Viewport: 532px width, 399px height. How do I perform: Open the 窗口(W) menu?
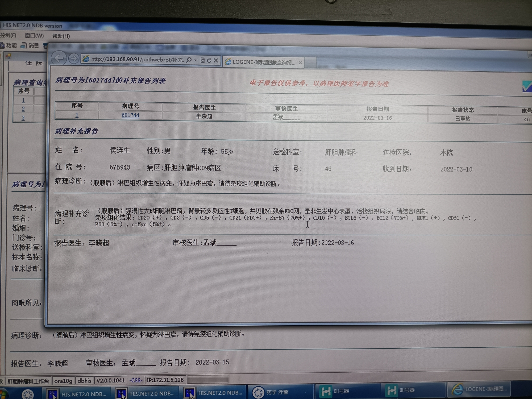coord(34,36)
